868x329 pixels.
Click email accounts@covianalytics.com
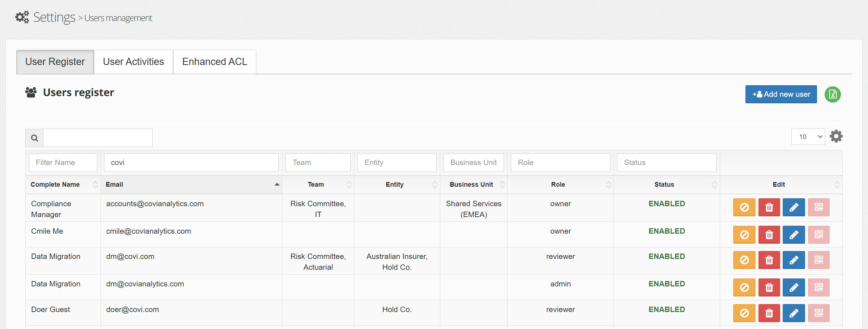tap(155, 204)
